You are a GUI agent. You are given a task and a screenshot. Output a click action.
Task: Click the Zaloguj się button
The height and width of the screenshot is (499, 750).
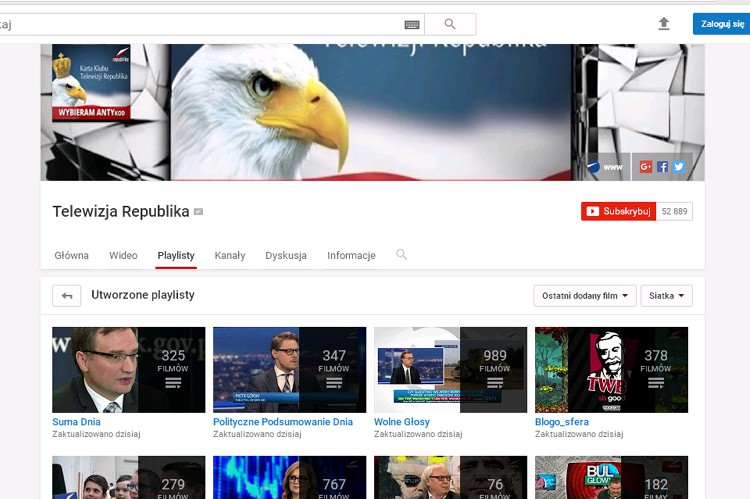pos(722,24)
